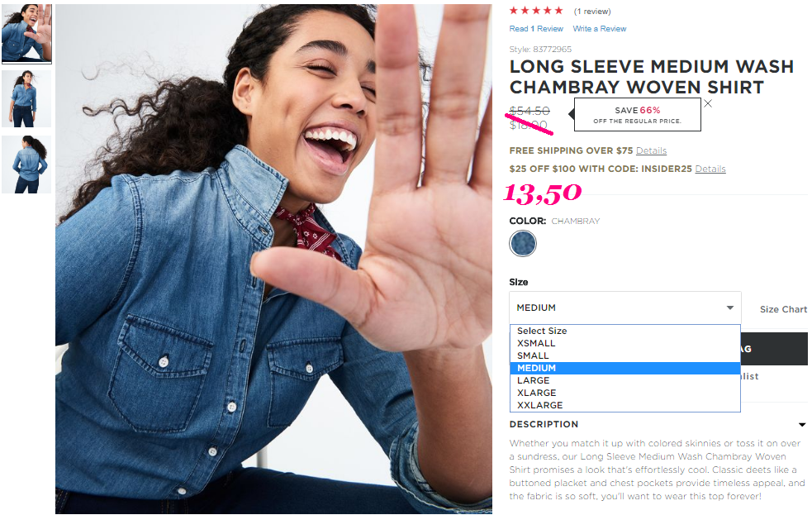This screenshot has height=515, width=812.
Task: Click the five-star rating icons
Action: click(x=536, y=11)
